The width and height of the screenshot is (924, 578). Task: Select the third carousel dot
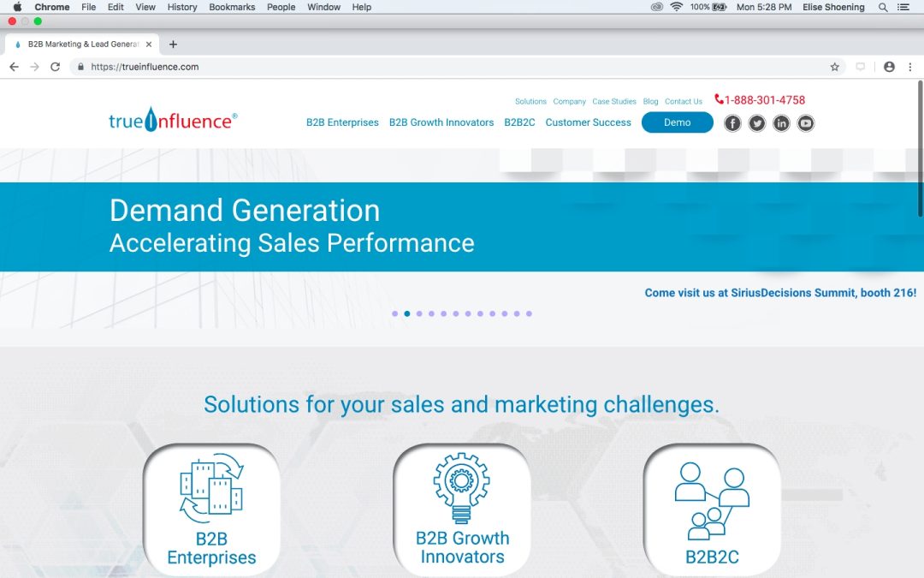419,313
